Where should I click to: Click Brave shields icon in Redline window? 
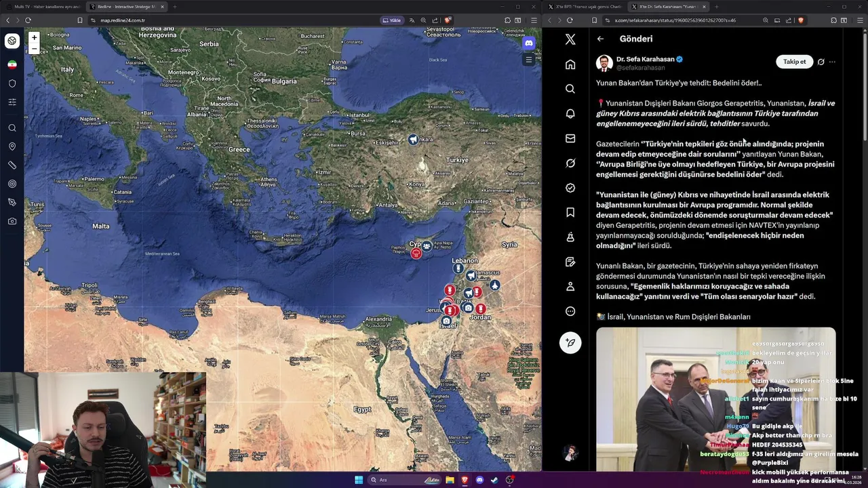point(448,20)
